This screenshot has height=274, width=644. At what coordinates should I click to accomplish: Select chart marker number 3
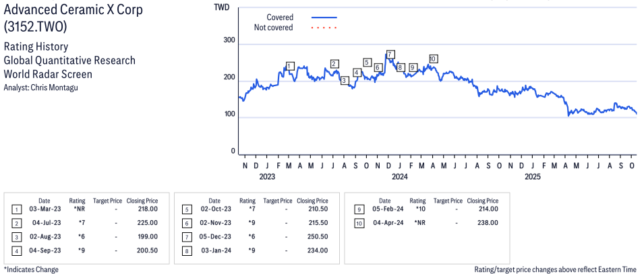(x=344, y=81)
